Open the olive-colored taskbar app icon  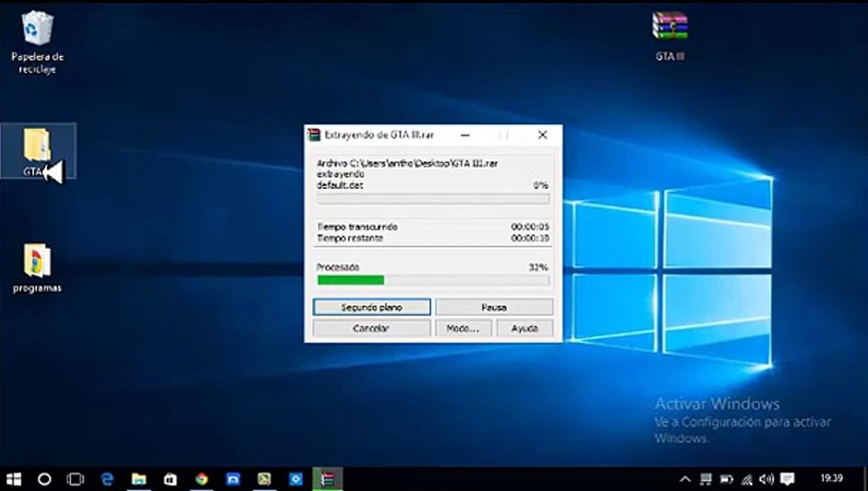pos(264,479)
